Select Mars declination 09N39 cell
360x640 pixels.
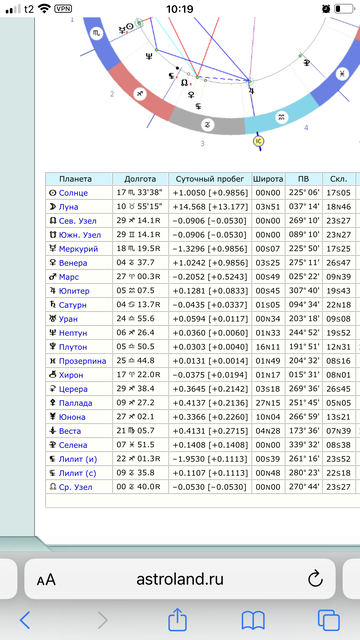point(338,277)
